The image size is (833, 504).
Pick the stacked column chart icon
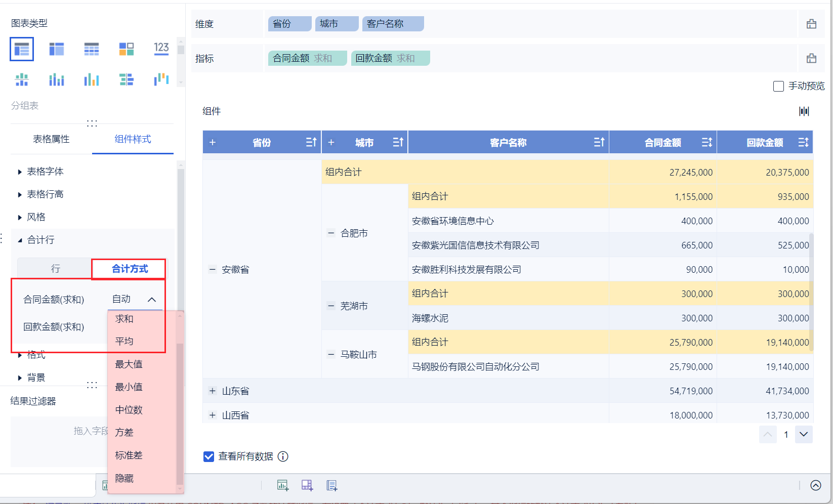coord(57,79)
